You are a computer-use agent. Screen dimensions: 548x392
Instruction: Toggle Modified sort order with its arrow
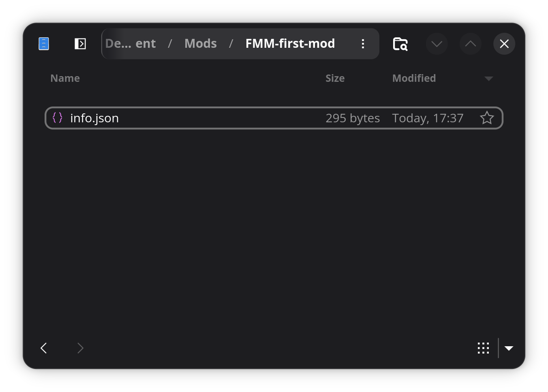click(x=488, y=79)
